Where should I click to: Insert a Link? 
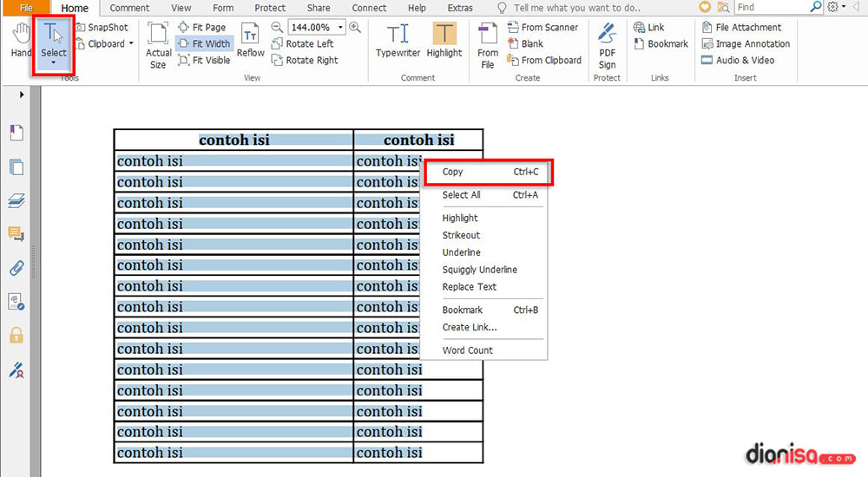pyautogui.click(x=648, y=27)
